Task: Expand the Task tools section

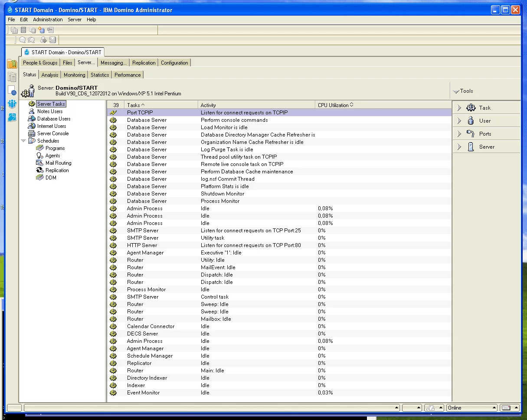Action: [x=460, y=108]
